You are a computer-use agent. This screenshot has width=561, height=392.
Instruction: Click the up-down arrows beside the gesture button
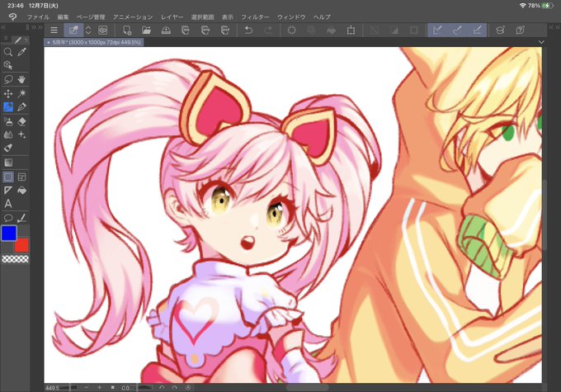[x=88, y=31]
